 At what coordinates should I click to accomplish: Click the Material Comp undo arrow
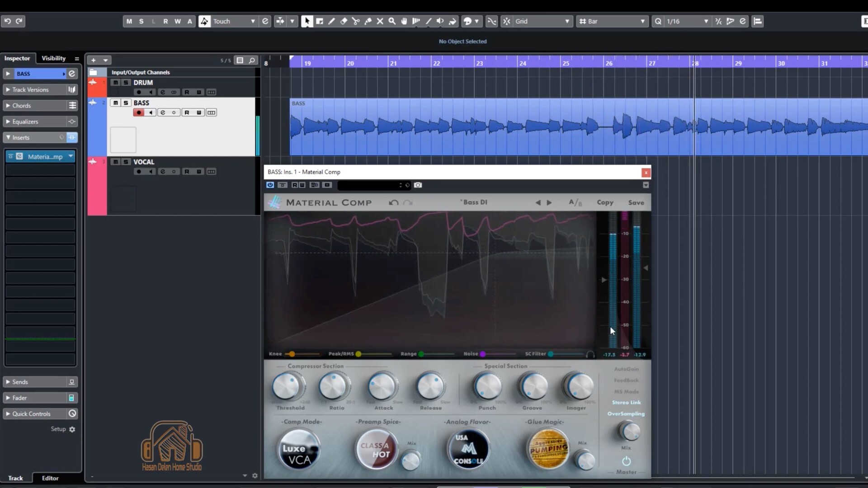(x=393, y=203)
